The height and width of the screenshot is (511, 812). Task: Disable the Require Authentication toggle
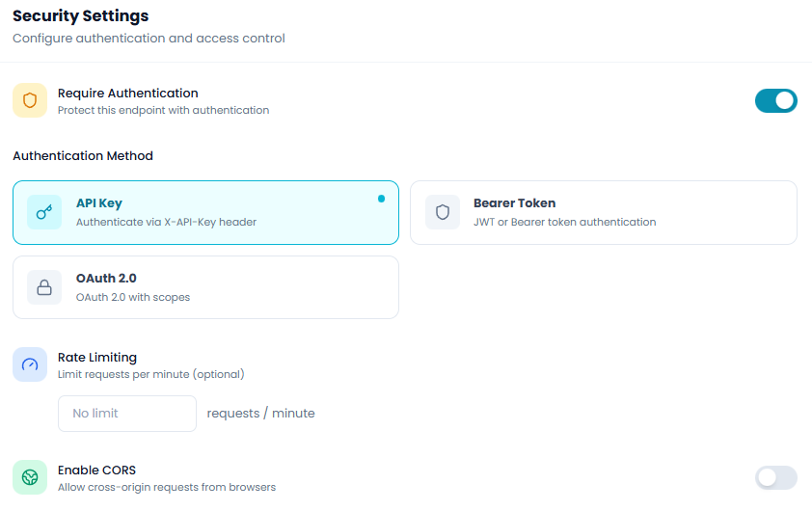tap(775, 100)
